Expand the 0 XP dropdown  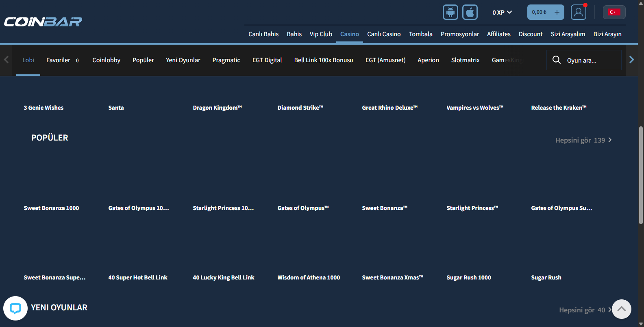pos(502,13)
